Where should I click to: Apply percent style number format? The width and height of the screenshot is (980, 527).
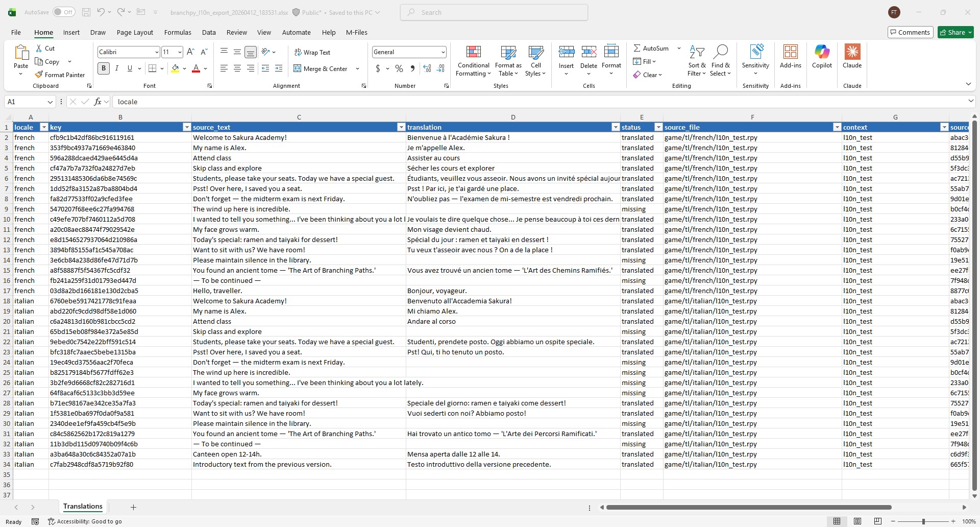[399, 68]
